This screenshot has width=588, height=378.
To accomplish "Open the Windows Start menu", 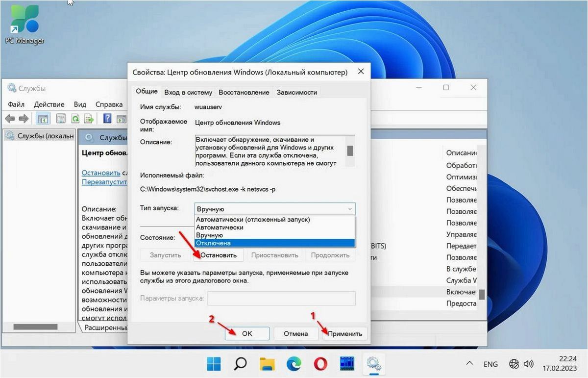I will click(x=214, y=364).
